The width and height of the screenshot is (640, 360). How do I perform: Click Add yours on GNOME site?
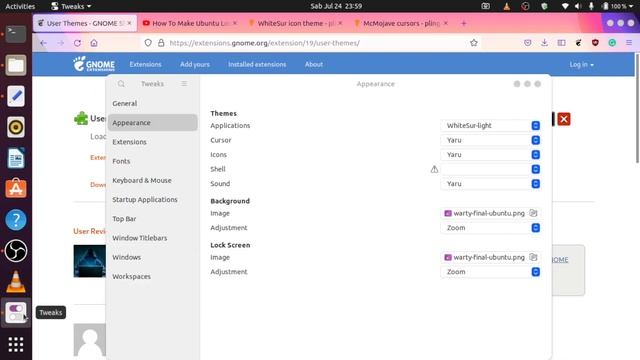[x=195, y=64]
